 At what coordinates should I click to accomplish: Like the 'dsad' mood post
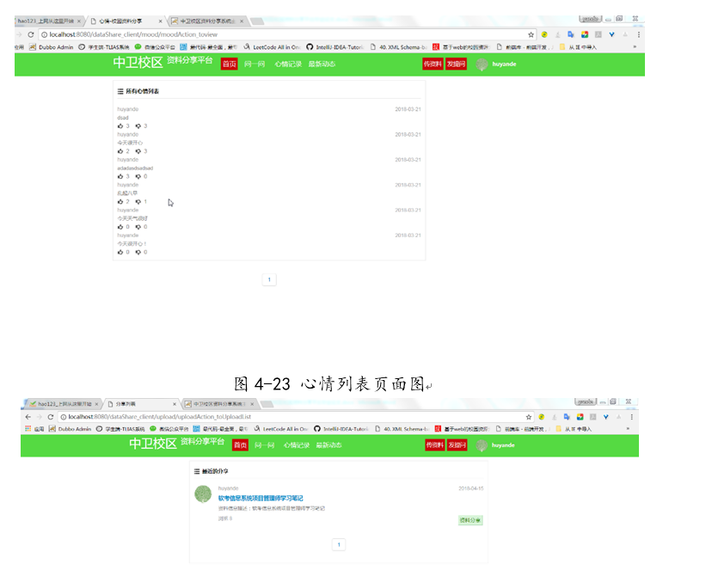click(120, 126)
